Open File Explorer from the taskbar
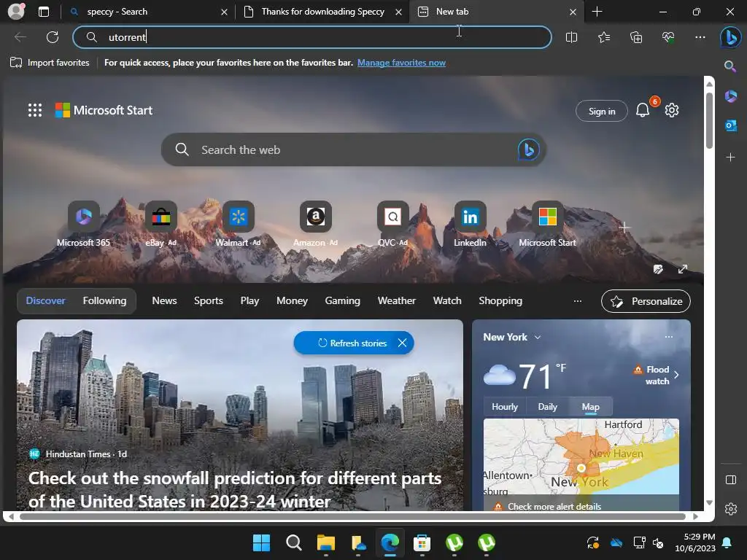Screen dimensions: 747x560 [x=326, y=542]
